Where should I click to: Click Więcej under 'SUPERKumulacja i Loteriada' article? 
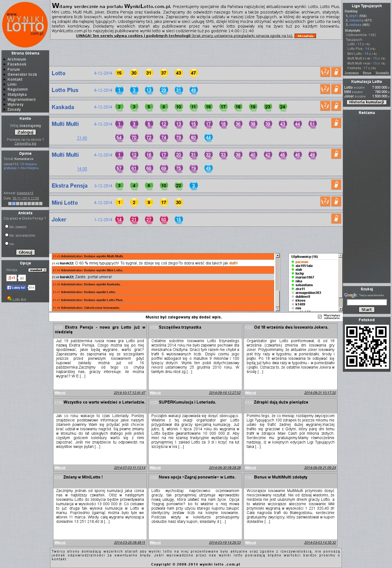155,468
